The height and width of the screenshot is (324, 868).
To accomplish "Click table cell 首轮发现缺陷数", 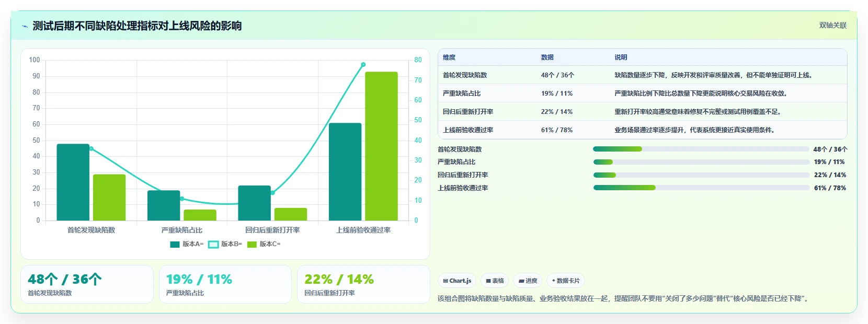I will pyautogui.click(x=465, y=75).
